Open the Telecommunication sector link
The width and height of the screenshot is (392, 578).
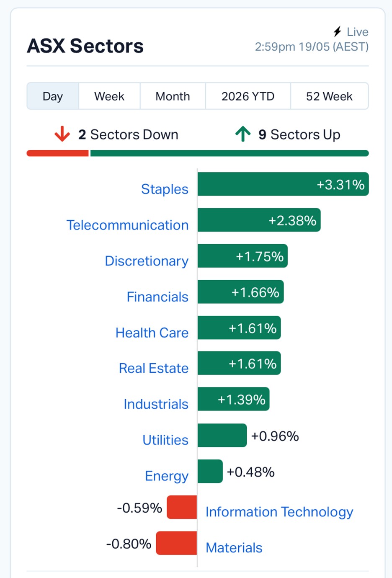pyautogui.click(x=127, y=225)
